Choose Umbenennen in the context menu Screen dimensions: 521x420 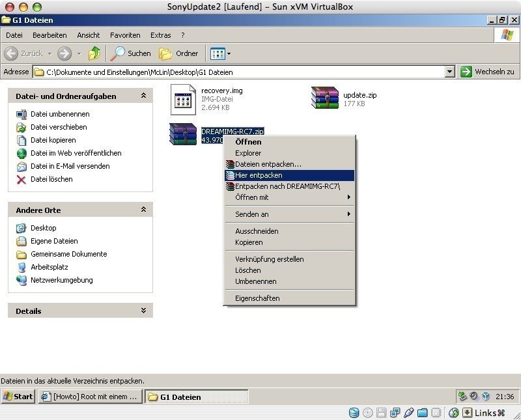click(289, 281)
